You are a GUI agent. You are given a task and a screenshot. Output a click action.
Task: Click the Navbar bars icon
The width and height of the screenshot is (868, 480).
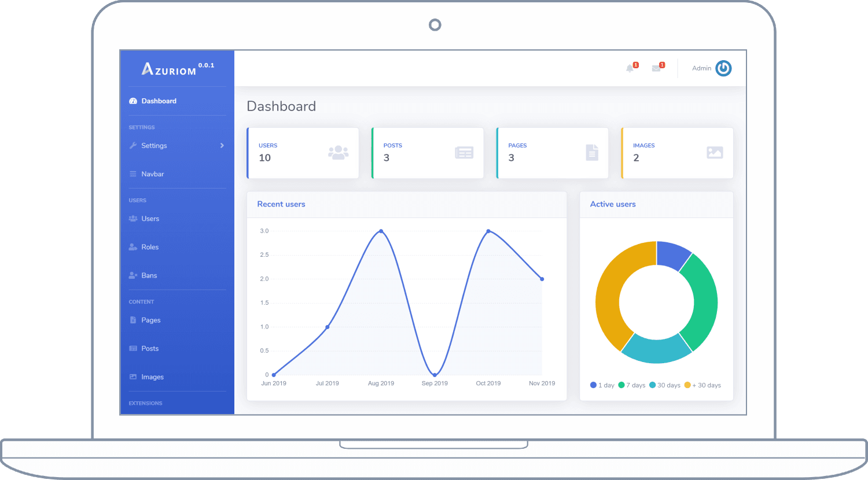pyautogui.click(x=133, y=174)
